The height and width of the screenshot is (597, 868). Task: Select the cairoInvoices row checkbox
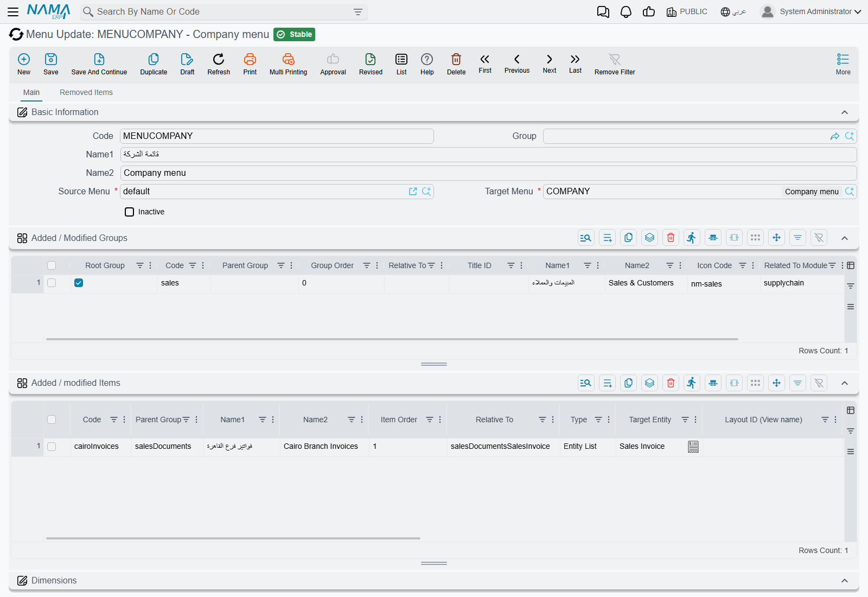(52, 447)
